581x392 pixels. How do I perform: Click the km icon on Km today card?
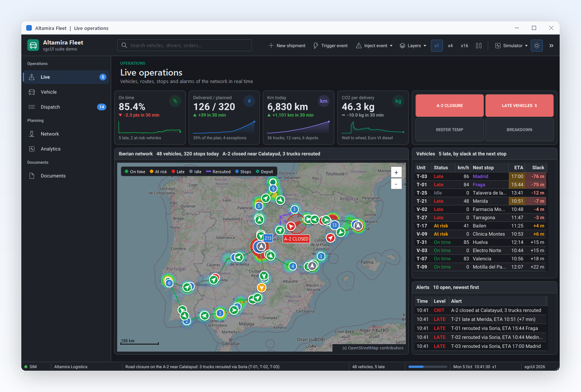pos(324,101)
